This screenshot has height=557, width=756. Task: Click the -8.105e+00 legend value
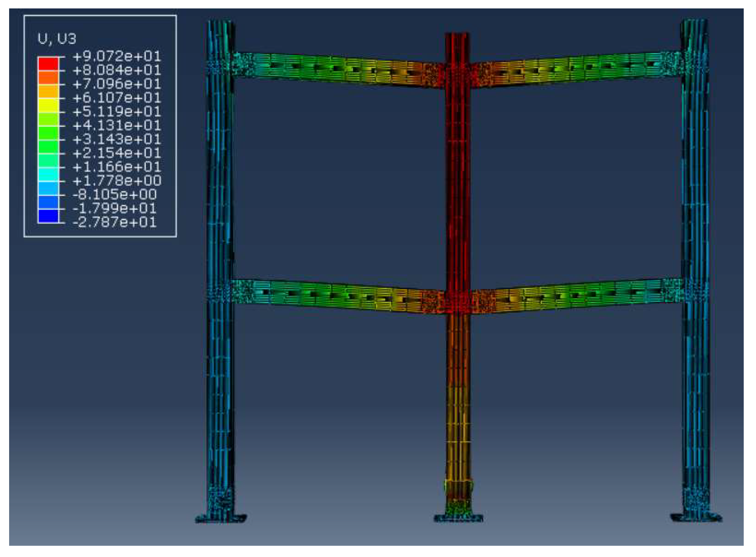(x=114, y=195)
